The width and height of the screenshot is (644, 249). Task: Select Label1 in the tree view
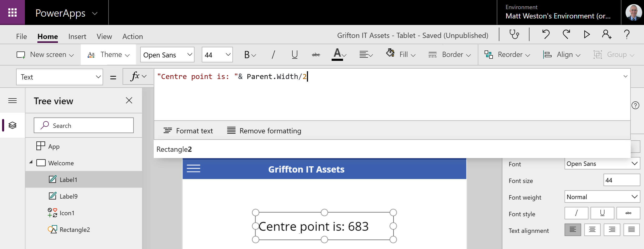84,180
